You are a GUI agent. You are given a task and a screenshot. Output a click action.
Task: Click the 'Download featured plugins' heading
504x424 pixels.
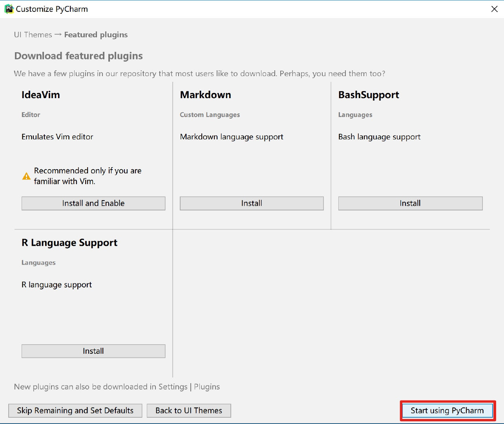[79, 56]
